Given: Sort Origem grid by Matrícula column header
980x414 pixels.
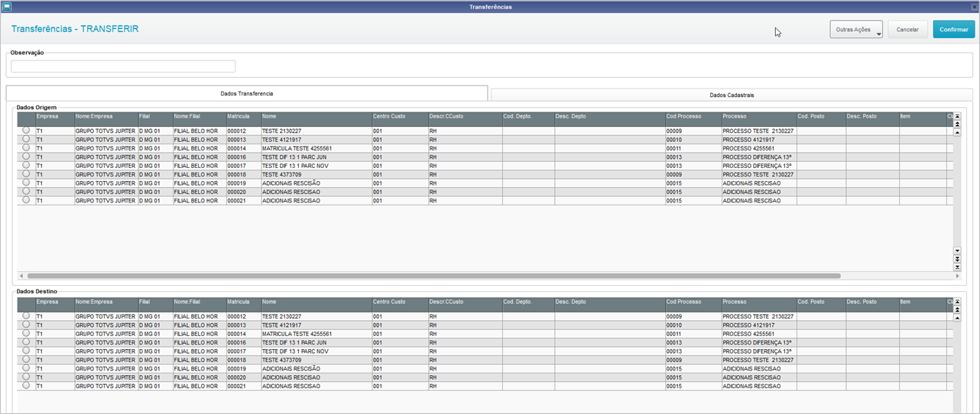Looking at the screenshot, I should pyautogui.click(x=243, y=120).
